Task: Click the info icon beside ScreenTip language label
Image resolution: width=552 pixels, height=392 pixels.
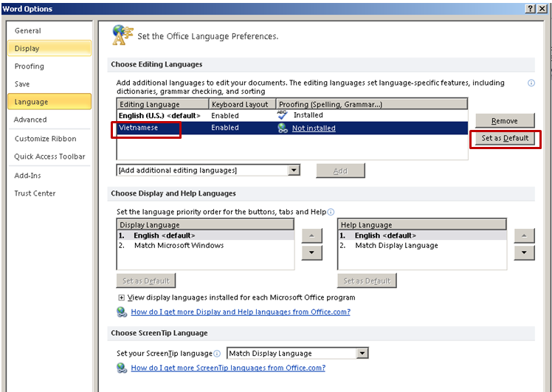Action: pos(217,354)
